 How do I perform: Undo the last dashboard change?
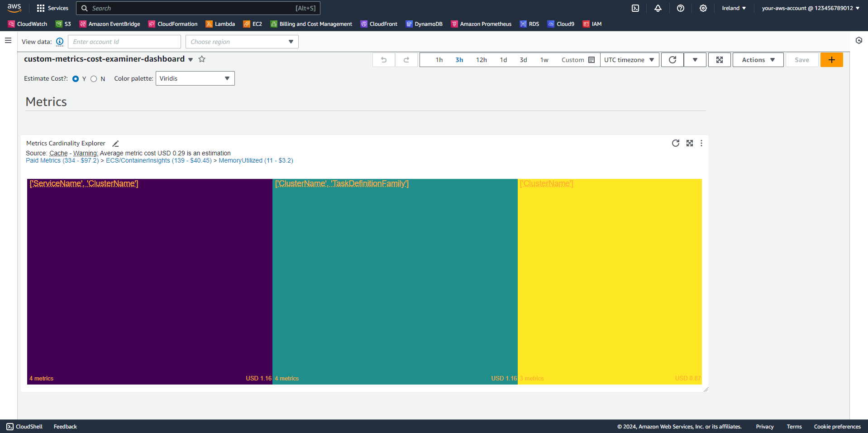coord(383,59)
